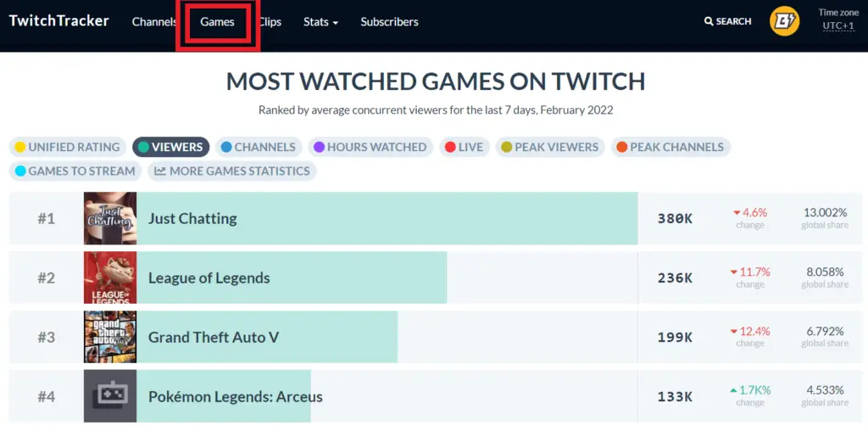868x426 pixels.
Task: Open the Grand Theft Auto V cover art
Action: [x=110, y=337]
